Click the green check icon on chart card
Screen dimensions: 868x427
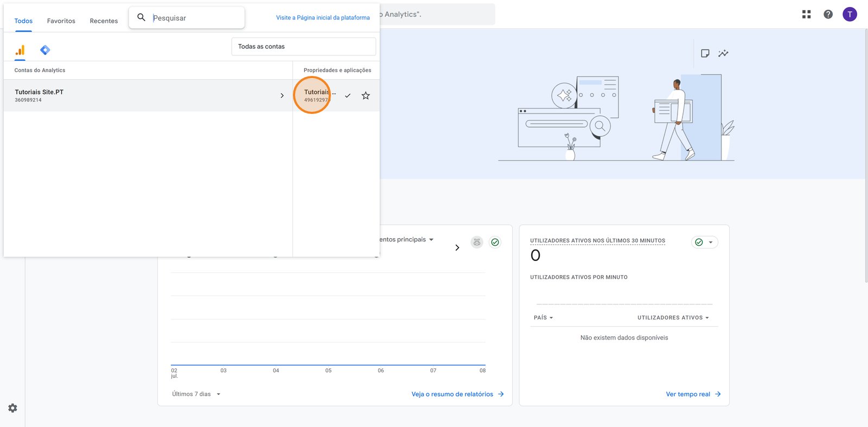click(495, 243)
